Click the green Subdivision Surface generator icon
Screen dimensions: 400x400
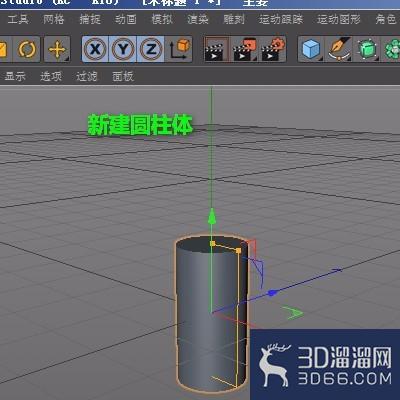pos(367,49)
